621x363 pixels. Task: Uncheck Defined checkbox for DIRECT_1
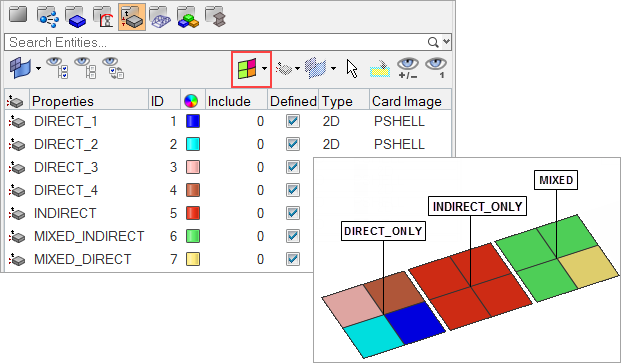[293, 121]
